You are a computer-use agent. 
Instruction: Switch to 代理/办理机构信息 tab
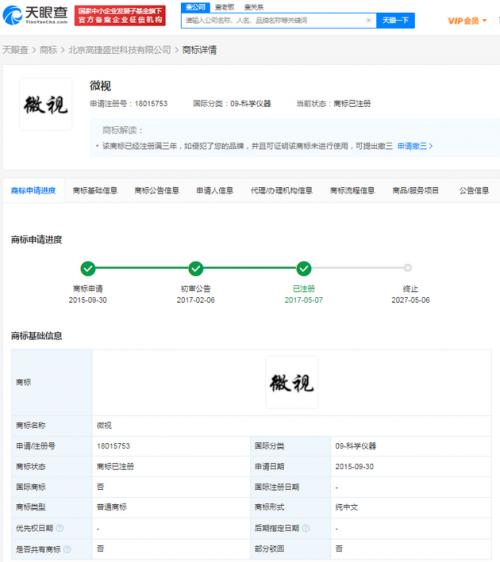[281, 190]
